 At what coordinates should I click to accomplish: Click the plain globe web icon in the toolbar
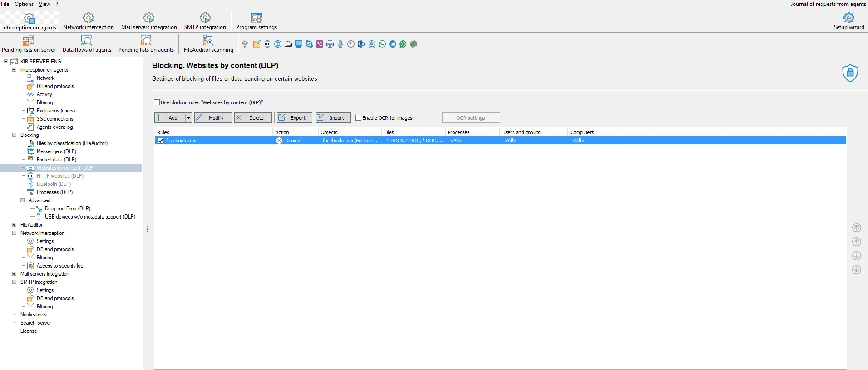[278, 44]
